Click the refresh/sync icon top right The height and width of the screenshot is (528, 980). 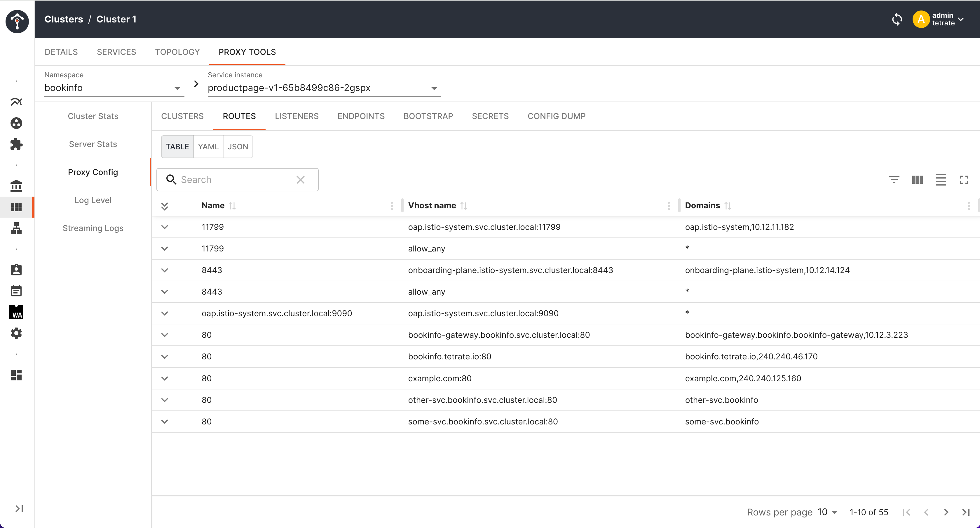(896, 19)
